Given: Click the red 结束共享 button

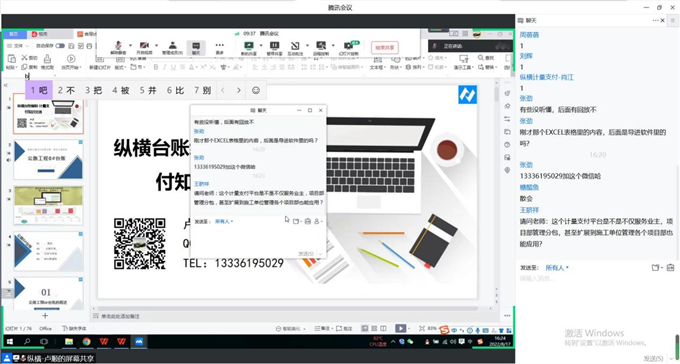Looking at the screenshot, I should 385,48.
